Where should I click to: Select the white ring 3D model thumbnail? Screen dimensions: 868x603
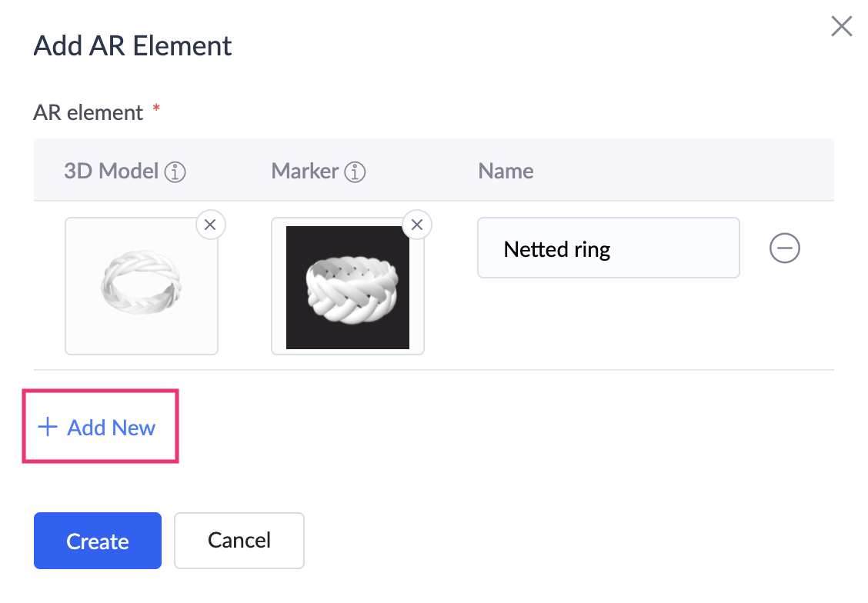[x=142, y=286]
